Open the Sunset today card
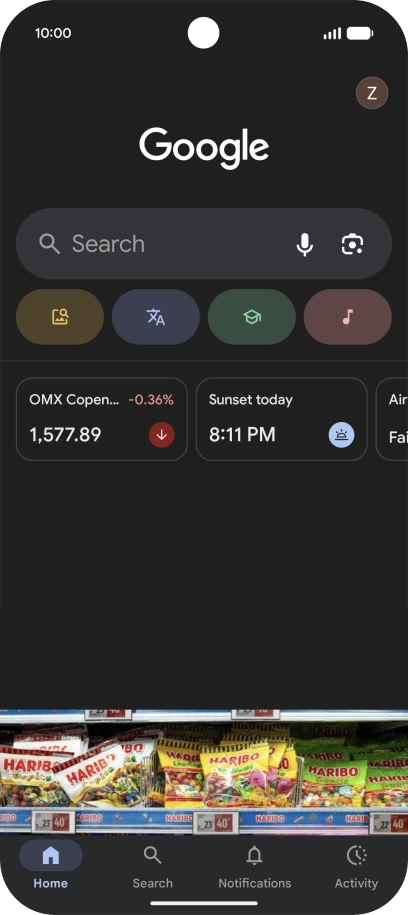This screenshot has width=408, height=915. coord(281,419)
